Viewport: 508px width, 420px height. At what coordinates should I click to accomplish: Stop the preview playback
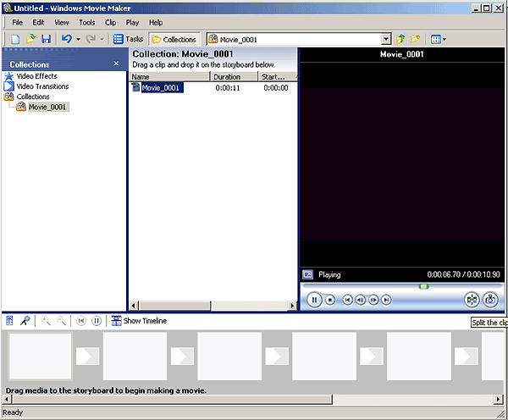[330, 300]
